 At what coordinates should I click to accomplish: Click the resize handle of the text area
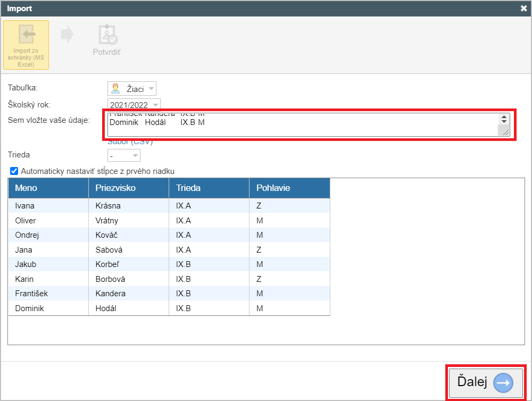click(x=505, y=132)
